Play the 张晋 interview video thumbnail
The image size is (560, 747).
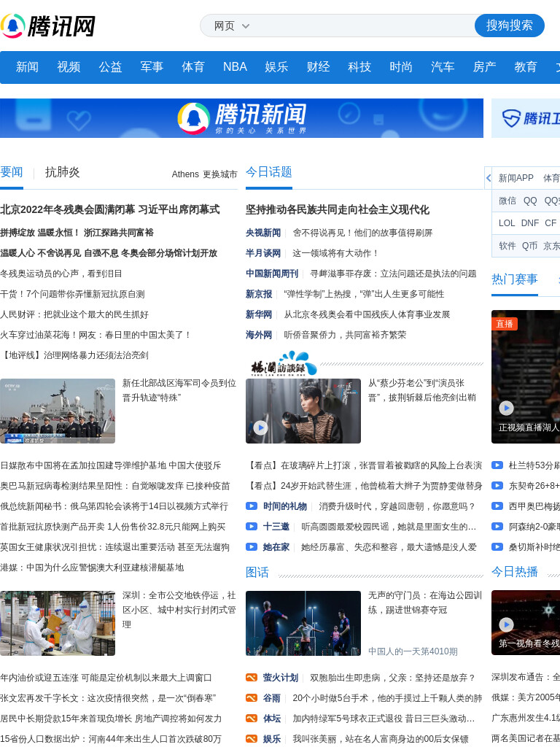(303, 411)
